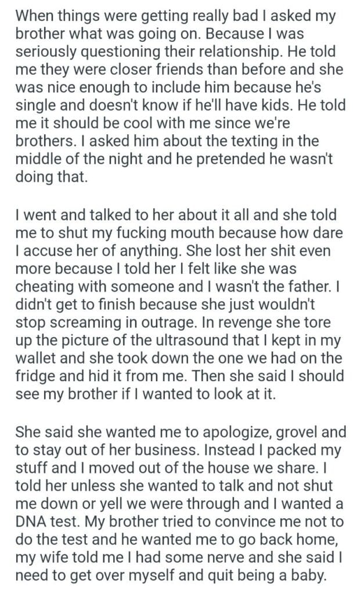
Task: Click the word "seriously" in the first paragraph
Action: (x=53, y=51)
